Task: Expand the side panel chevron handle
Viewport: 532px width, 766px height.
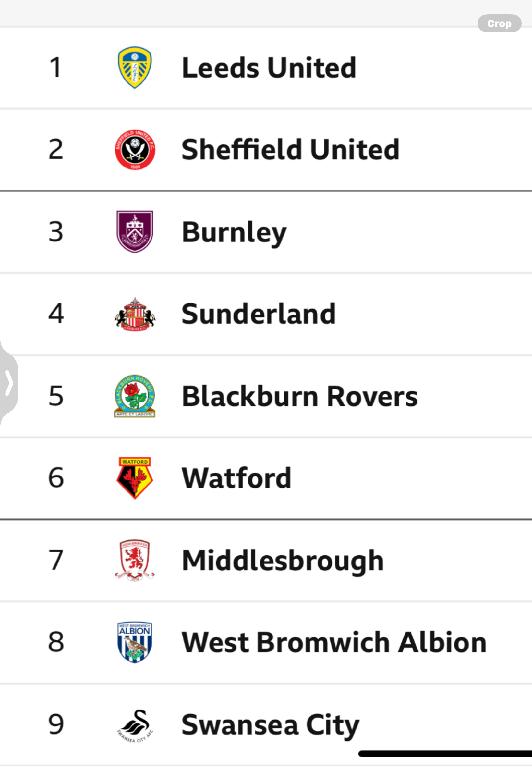Action: pos(9,382)
